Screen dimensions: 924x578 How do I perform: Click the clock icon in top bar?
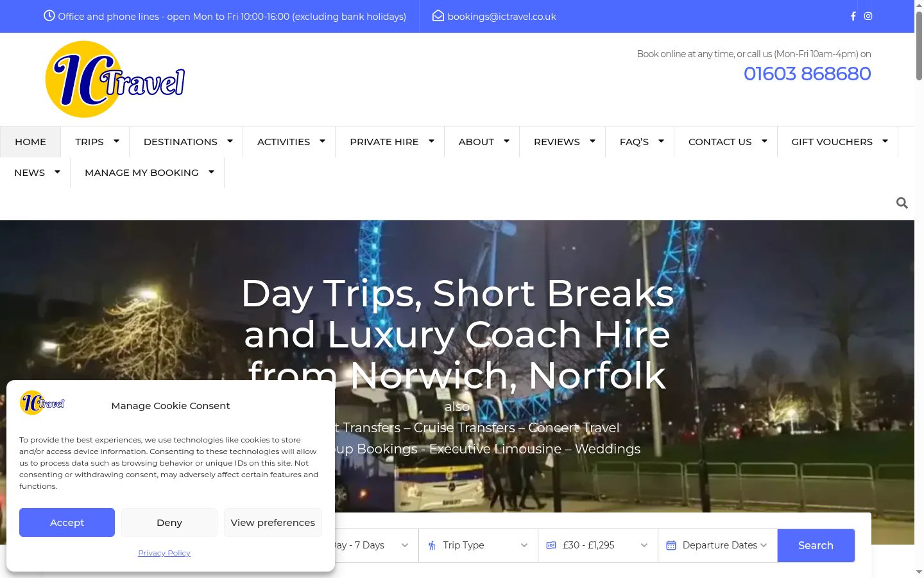pos(49,16)
